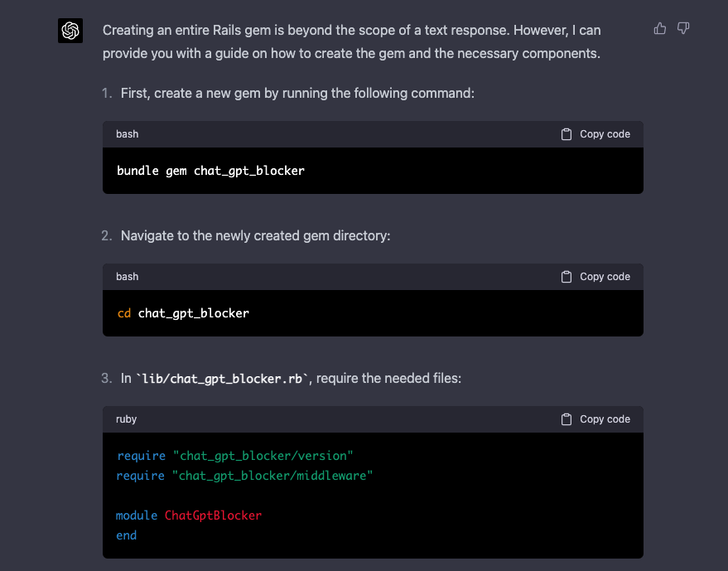Image resolution: width=728 pixels, height=571 pixels.
Task: Click clipboard icon in ruby code block
Action: (566, 419)
